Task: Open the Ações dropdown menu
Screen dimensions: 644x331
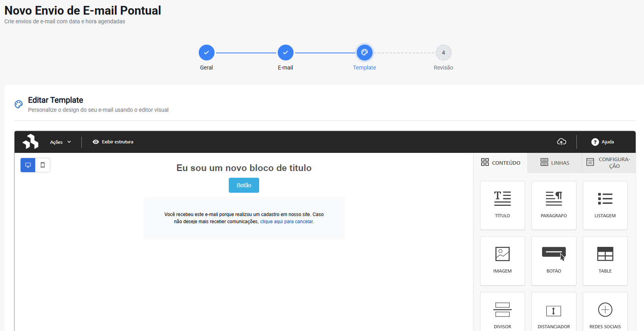Action: pos(60,142)
